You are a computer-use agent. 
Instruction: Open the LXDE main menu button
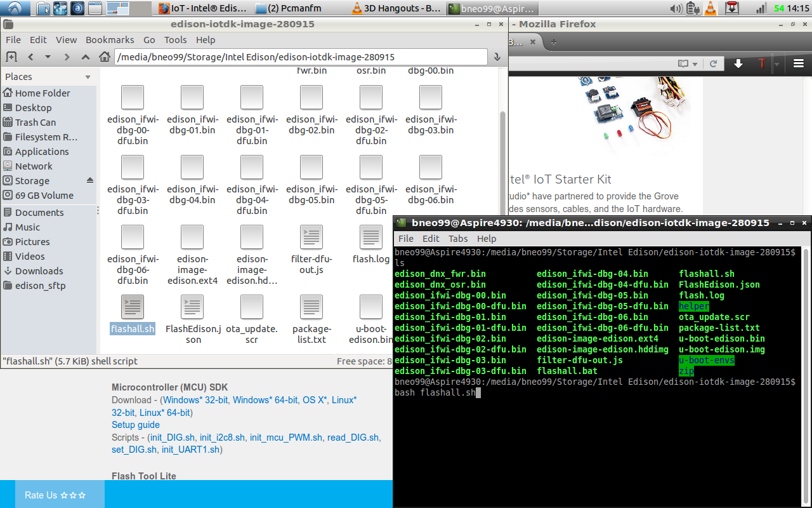tap(15, 8)
